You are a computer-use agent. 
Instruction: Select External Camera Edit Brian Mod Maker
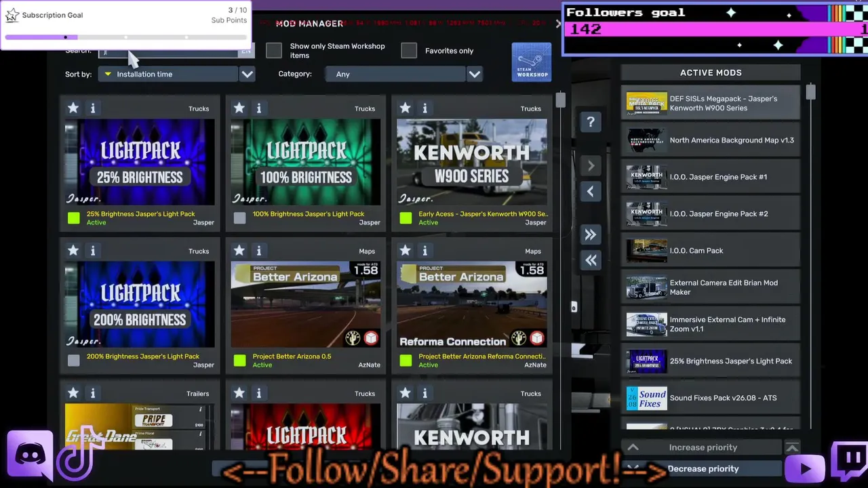coord(711,287)
